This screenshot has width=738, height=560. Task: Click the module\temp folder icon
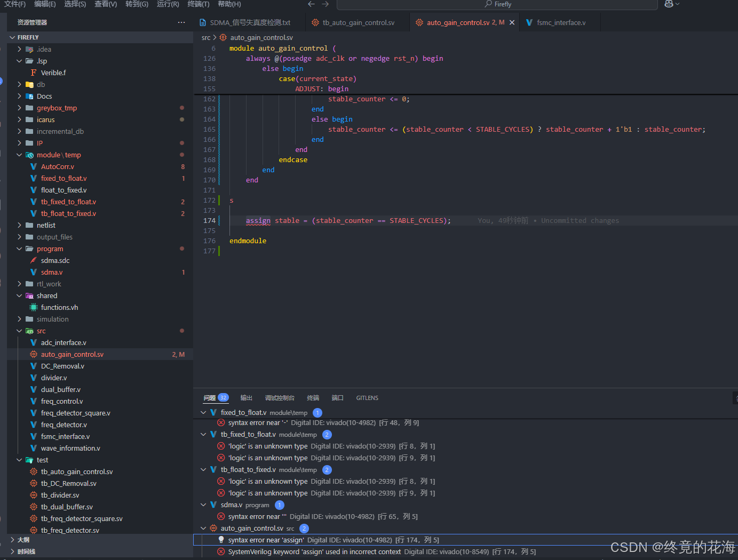pyautogui.click(x=29, y=155)
